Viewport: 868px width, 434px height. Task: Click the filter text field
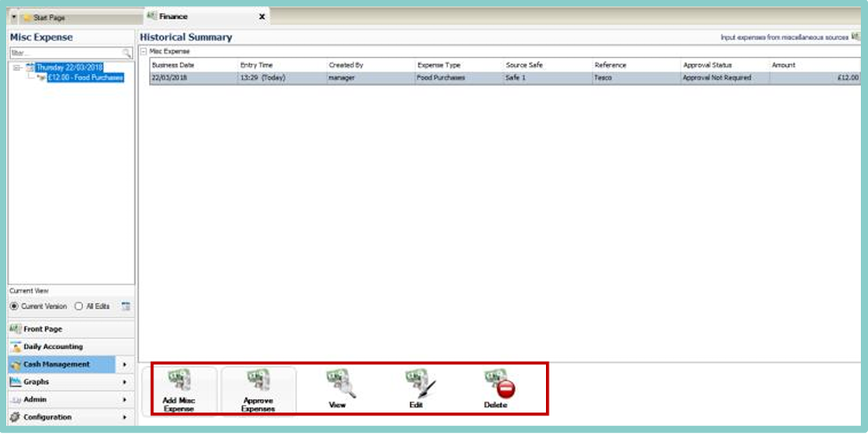point(64,54)
